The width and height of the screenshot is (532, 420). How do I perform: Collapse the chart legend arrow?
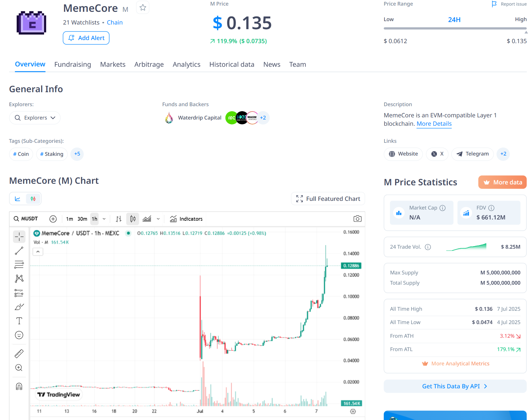[38, 252]
